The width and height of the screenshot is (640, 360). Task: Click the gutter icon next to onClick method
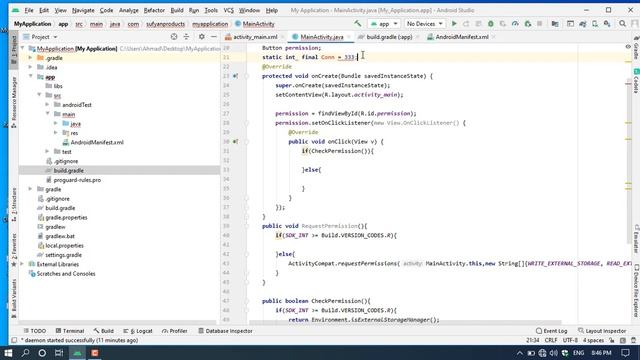coord(236,142)
